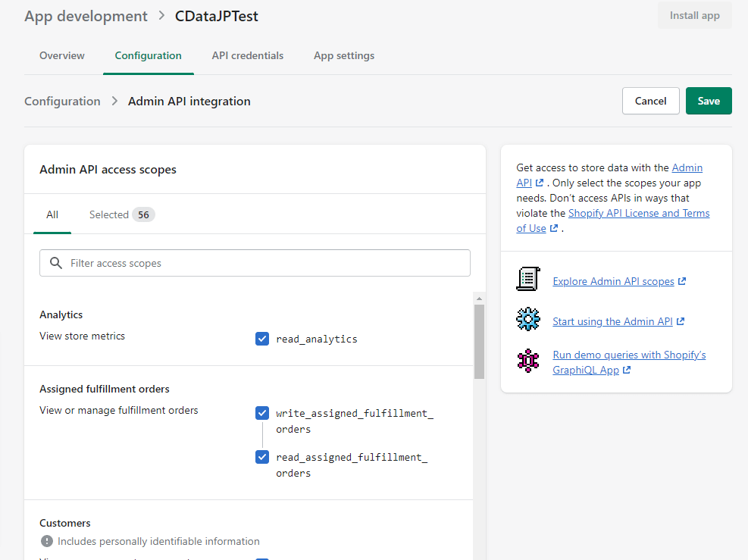Click the GraphiQL demo queries pixel icon

[x=528, y=360]
